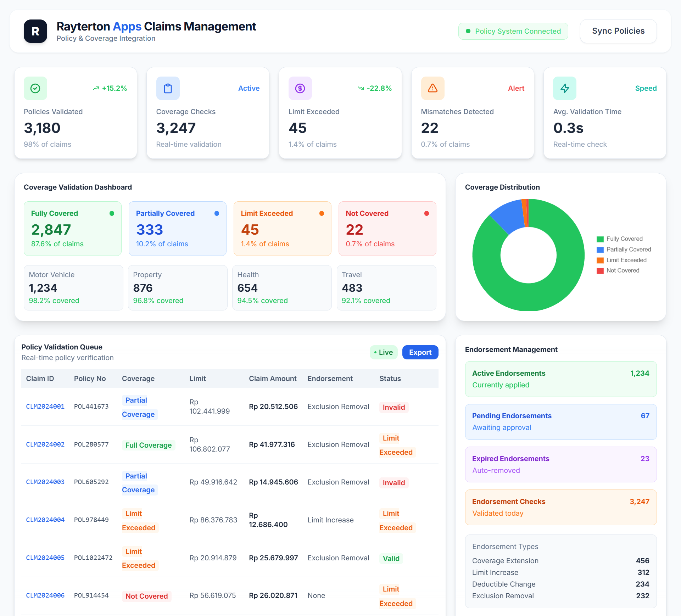Viewport: 681px width, 616px height.
Task: Export the Policy Validation Queue
Action: 420,352
